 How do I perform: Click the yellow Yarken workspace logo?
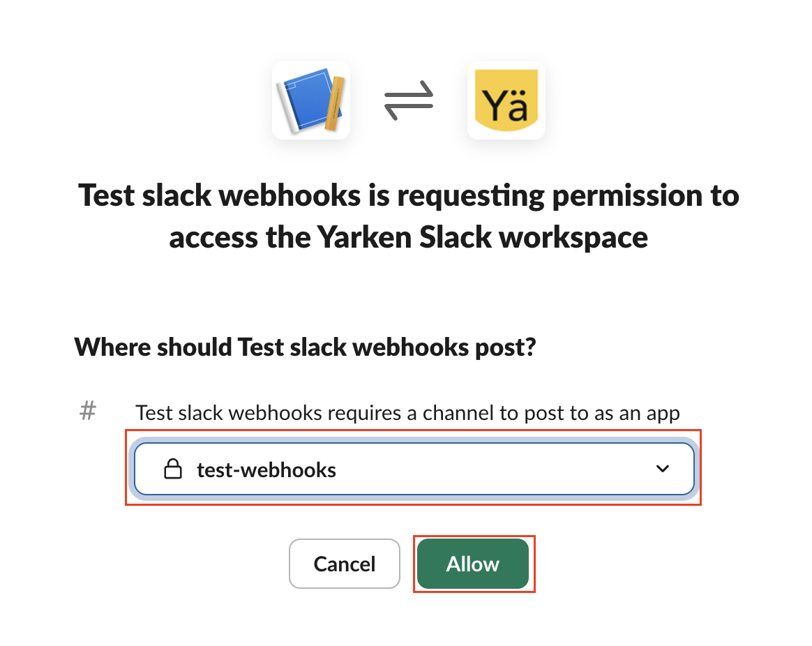coord(506,100)
